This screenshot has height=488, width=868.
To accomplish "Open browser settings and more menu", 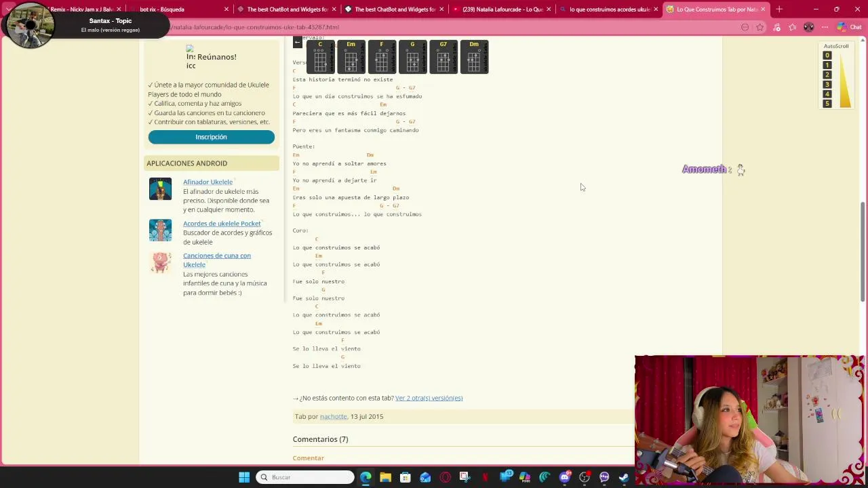I will (x=825, y=27).
